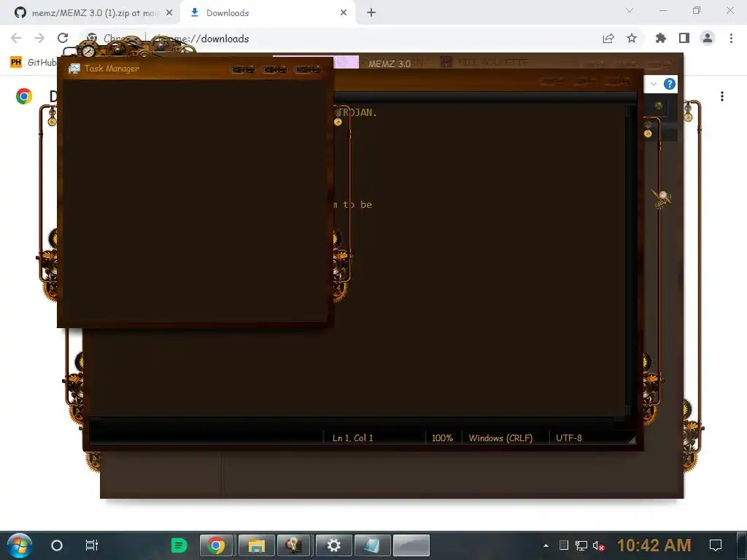The width and height of the screenshot is (747, 560).
Task: Show hidden tray icons arrow
Action: pos(546,545)
